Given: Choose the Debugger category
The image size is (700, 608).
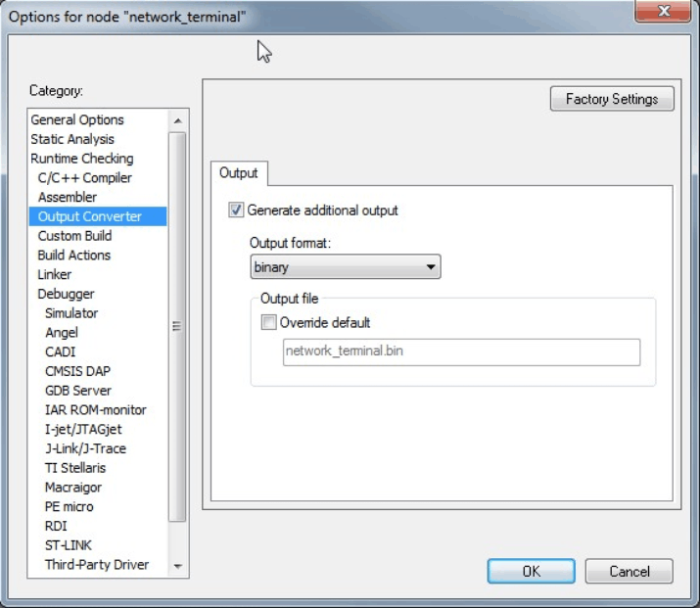Looking at the screenshot, I should point(66,294).
